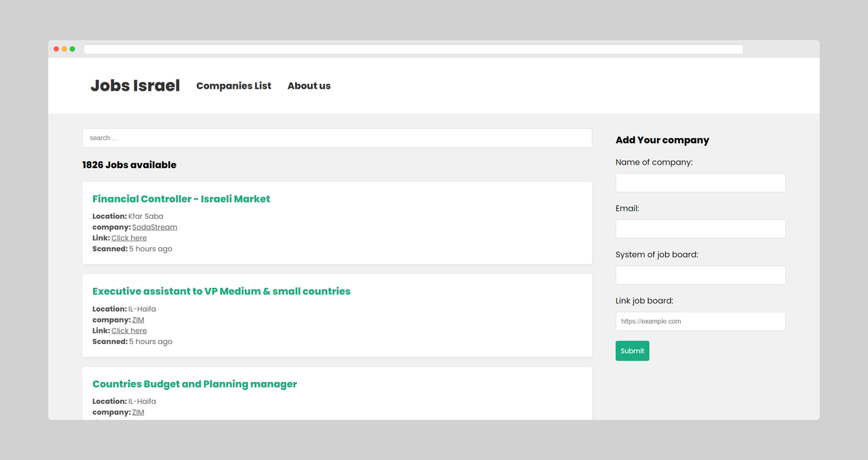
Task: Click the yellow minimize window dot
Action: point(64,49)
